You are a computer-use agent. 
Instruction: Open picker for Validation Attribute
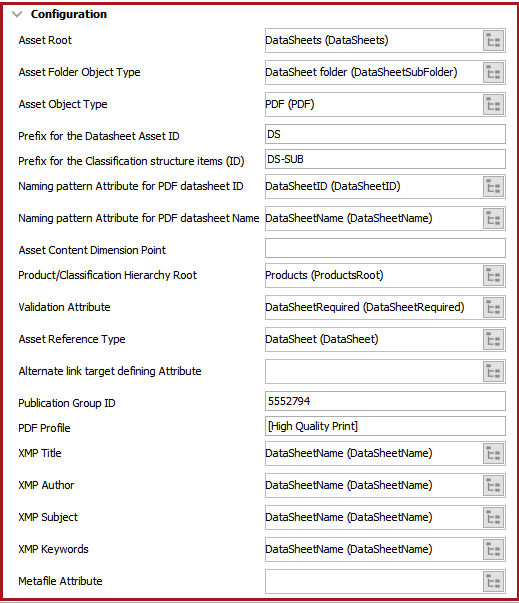[494, 307]
